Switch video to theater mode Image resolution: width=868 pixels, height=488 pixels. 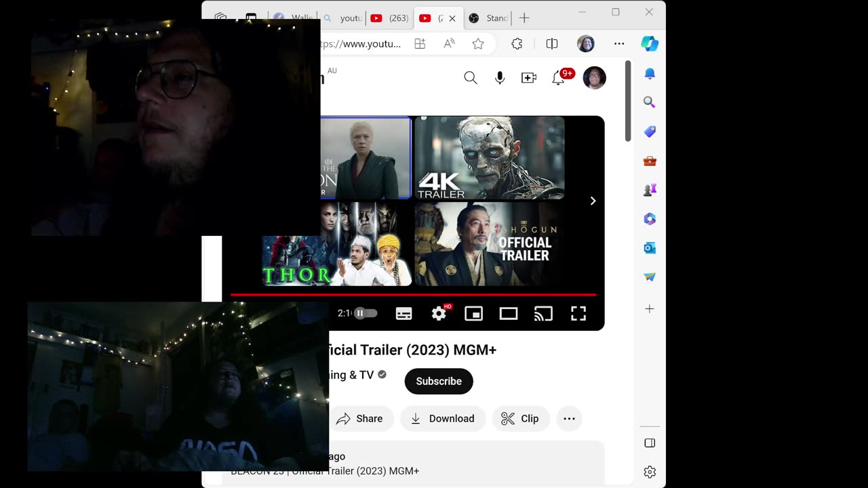(x=509, y=313)
